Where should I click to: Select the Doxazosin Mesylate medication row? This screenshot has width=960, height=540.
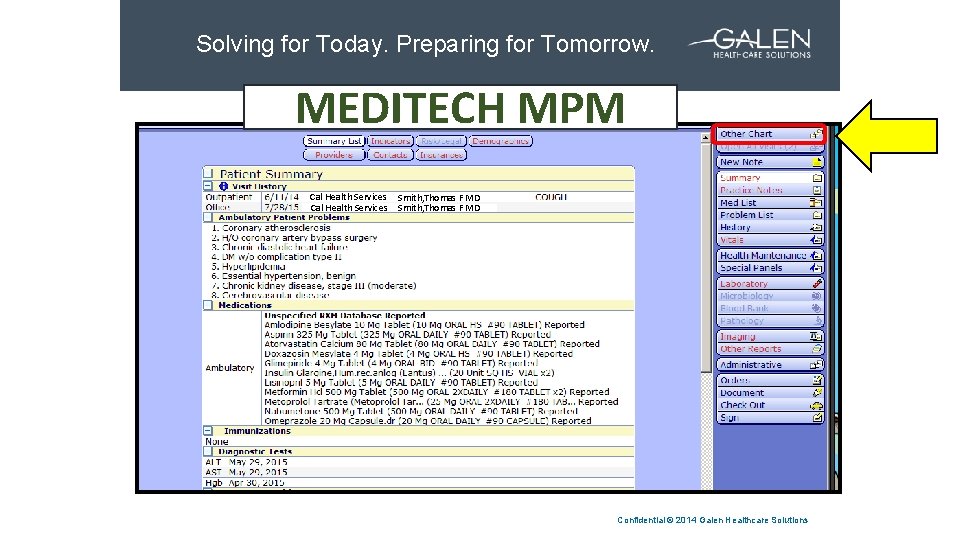click(418, 354)
